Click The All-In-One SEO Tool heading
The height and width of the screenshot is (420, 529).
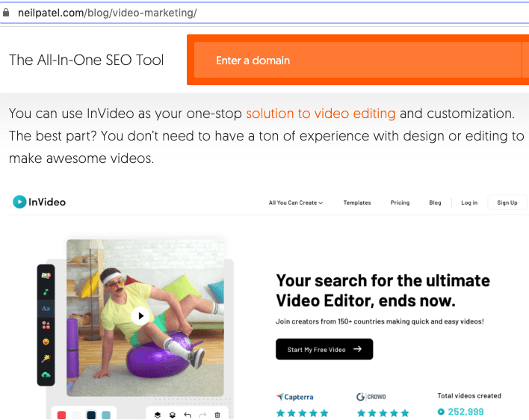pos(87,60)
